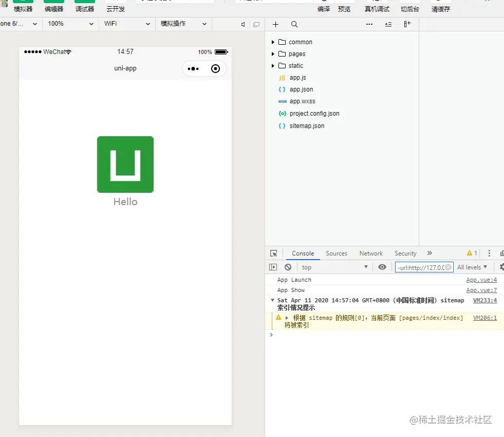
Task: Toggle the 调试器 debugger panel button
Action: 85,6
